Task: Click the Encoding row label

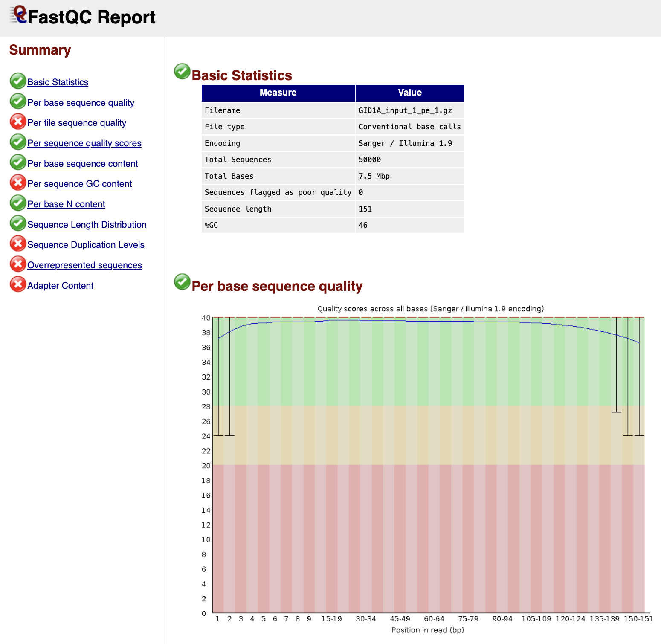Action: (x=222, y=143)
